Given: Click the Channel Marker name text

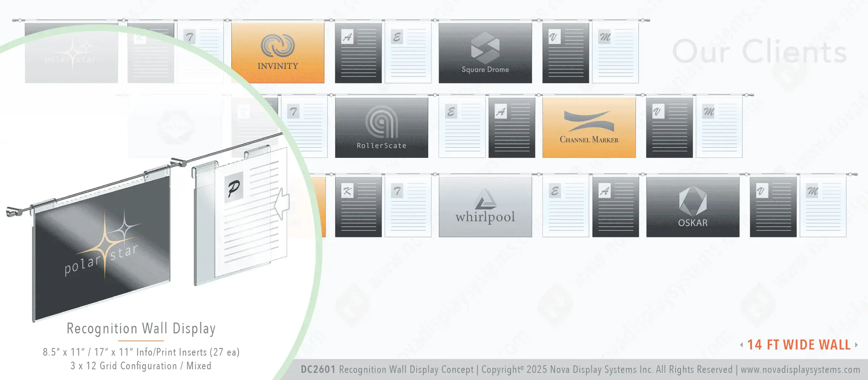Looking at the screenshot, I should [x=589, y=139].
